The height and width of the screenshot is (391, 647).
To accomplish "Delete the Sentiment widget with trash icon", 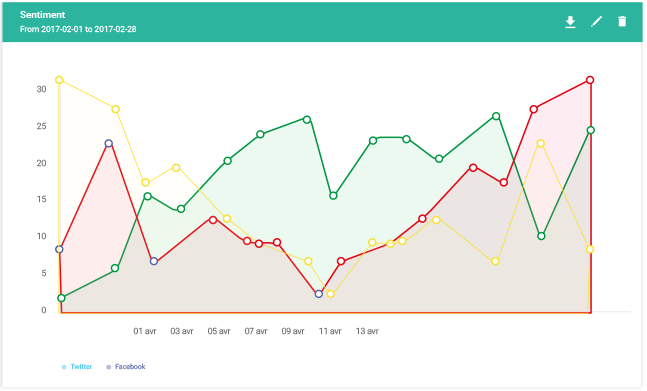I will 622,21.
